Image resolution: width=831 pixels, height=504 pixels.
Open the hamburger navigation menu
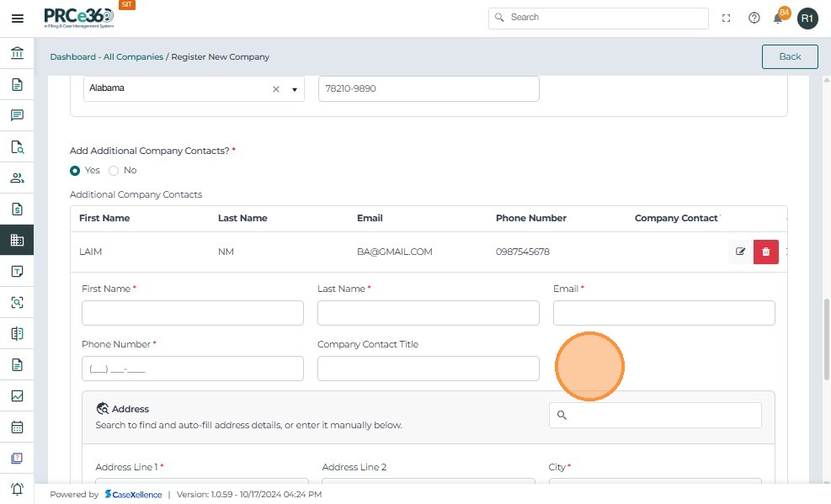tap(17, 18)
